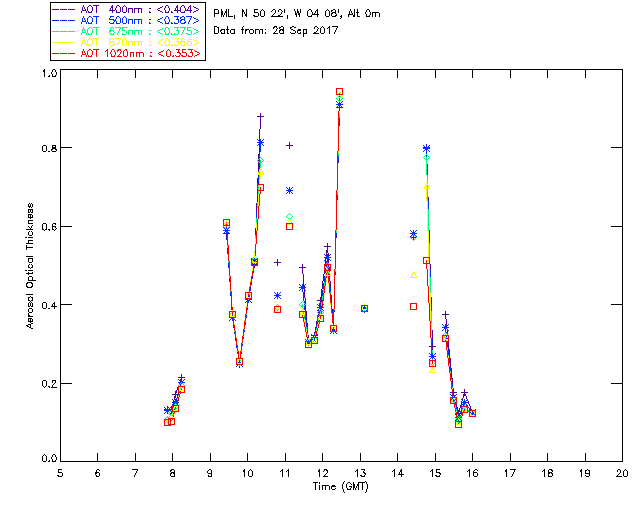Screen dimensions: 640x512
Task: Click the AOT 870nm legend entry
Action: 127,42
